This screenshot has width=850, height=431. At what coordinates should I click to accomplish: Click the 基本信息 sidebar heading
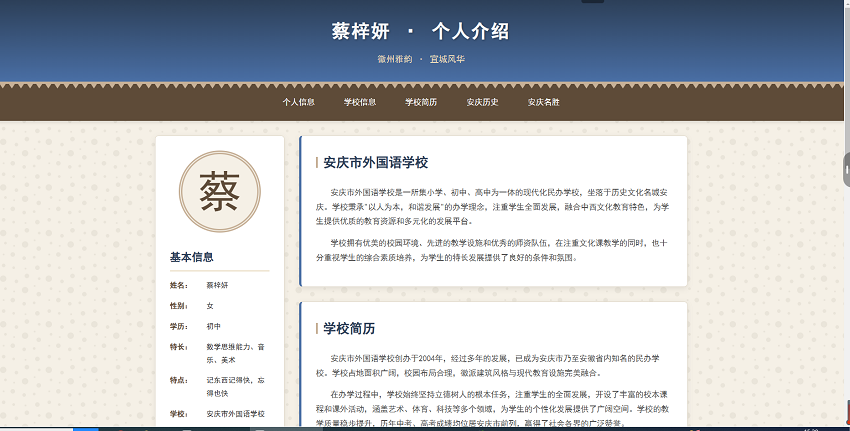click(x=191, y=257)
